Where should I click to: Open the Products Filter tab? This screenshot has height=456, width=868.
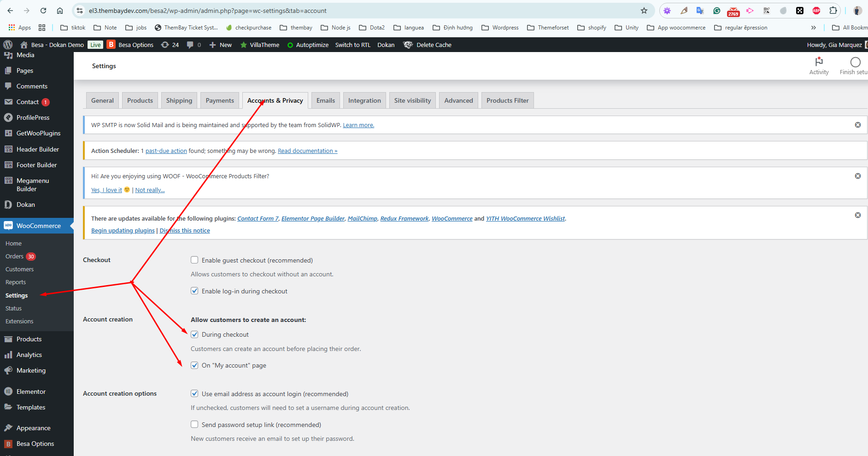coord(508,100)
